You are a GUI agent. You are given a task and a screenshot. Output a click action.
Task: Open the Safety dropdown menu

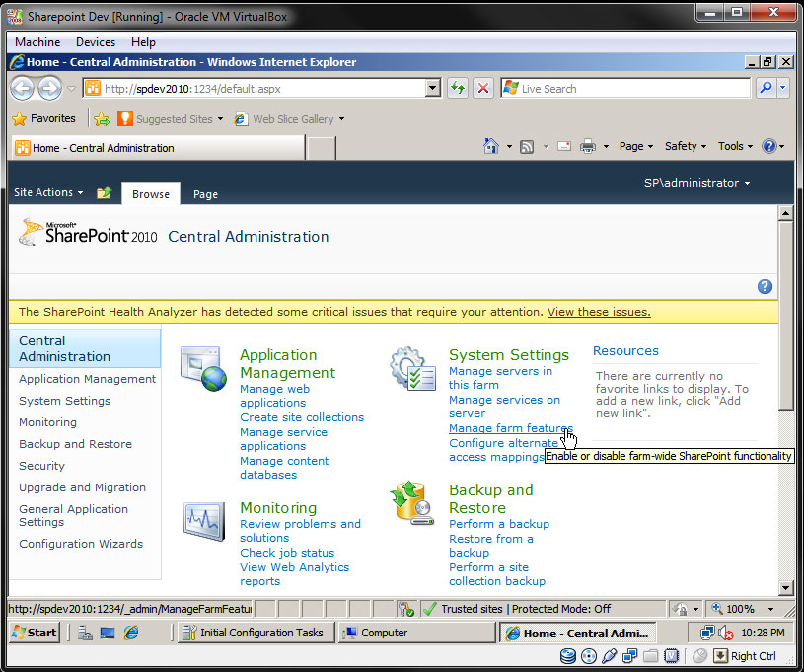pyautogui.click(x=686, y=146)
